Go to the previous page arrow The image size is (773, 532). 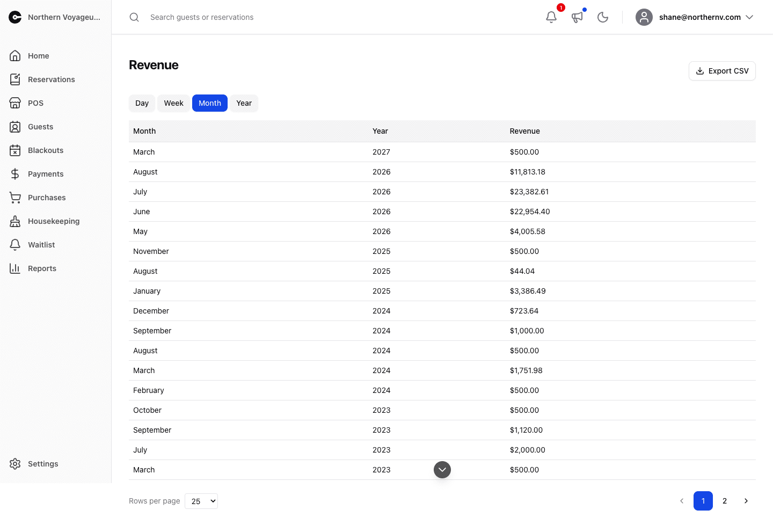pos(682,501)
